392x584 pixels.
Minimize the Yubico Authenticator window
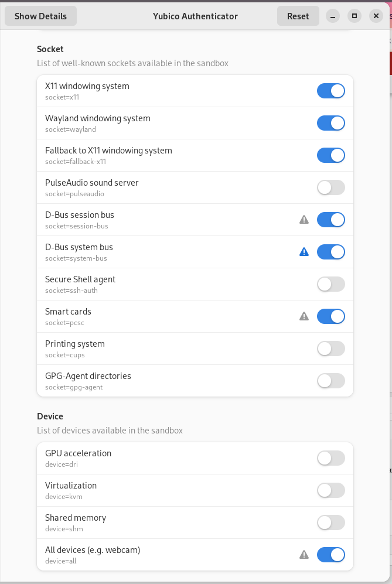tap(332, 16)
